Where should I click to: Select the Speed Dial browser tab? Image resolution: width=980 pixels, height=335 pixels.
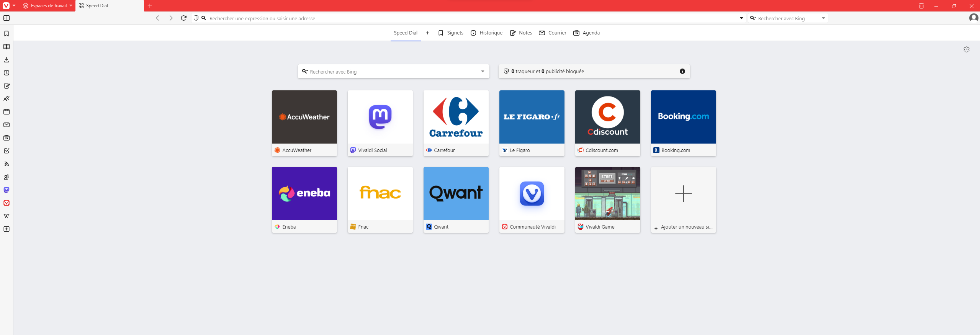pyautogui.click(x=110, y=6)
